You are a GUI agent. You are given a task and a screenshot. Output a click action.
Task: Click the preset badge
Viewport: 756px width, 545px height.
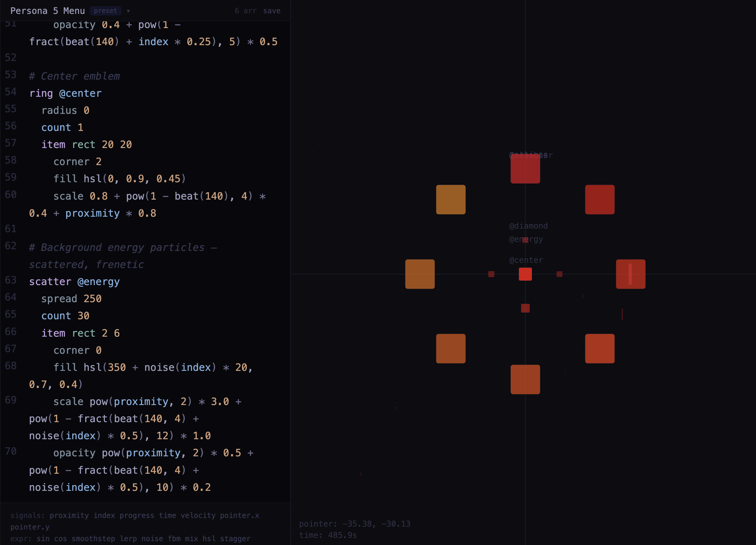pyautogui.click(x=105, y=11)
